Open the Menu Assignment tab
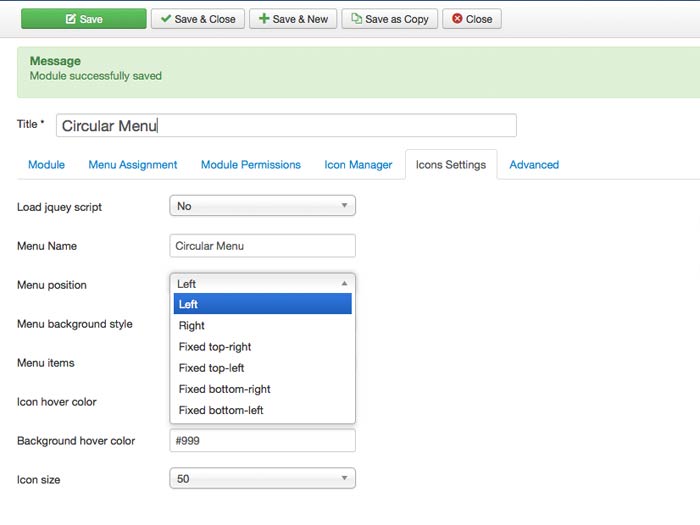 (x=132, y=165)
